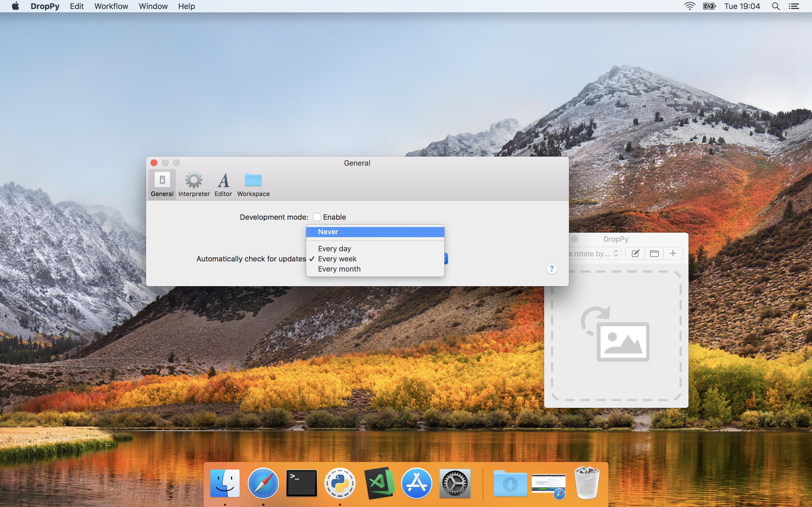The width and height of the screenshot is (812, 507).
Task: Open the Help menu
Action: click(x=186, y=6)
